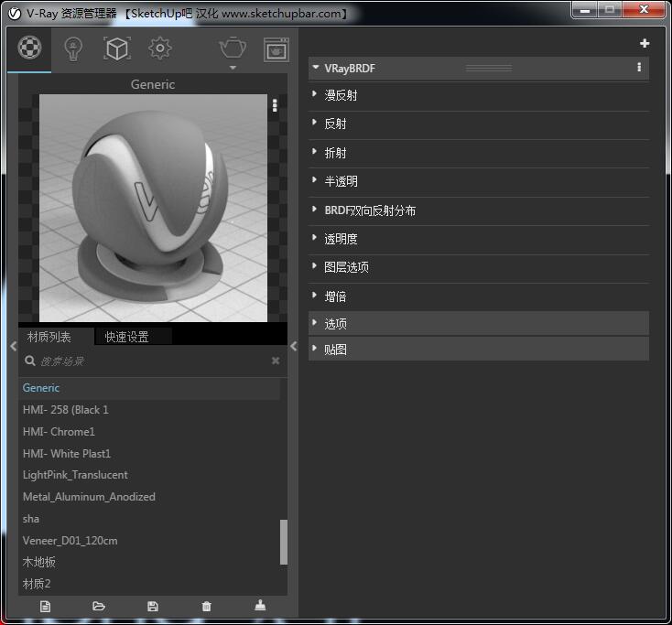Select the sha material
The image size is (672, 625).
click(x=149, y=519)
